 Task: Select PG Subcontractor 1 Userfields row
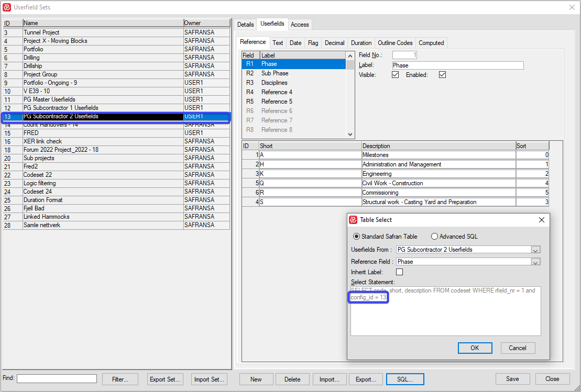pyautogui.click(x=116, y=108)
